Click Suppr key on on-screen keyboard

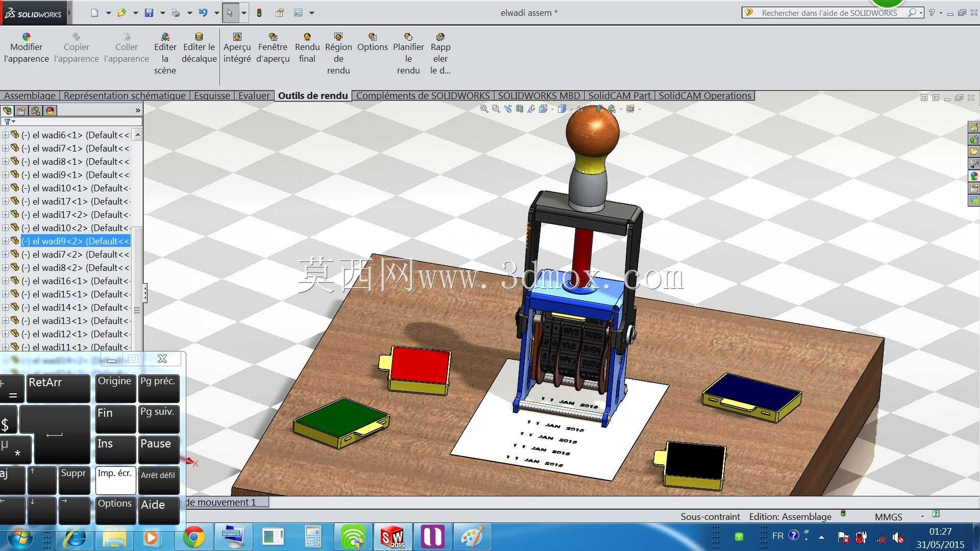pos(74,481)
